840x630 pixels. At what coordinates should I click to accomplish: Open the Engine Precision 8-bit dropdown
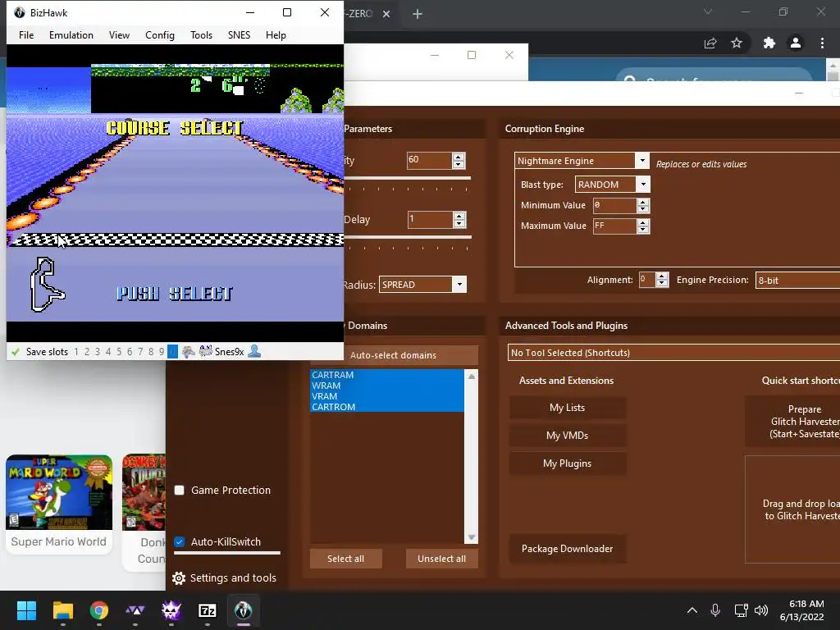[x=797, y=281]
